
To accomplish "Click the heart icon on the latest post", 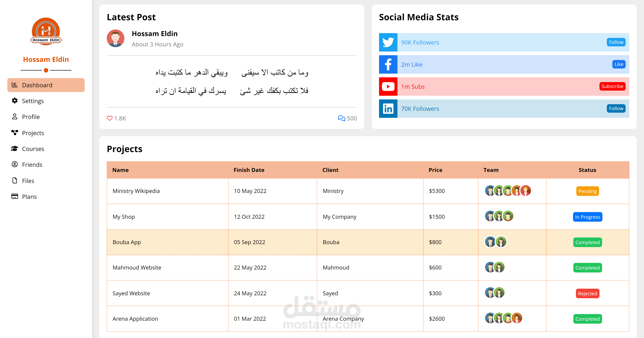I will click(110, 118).
